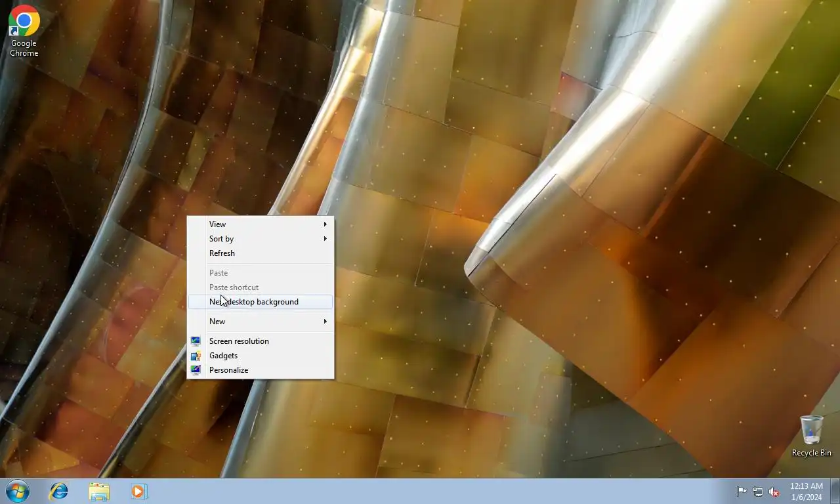Launch Windows Media Player from taskbar
Image resolution: width=840 pixels, height=504 pixels.
coord(139,491)
